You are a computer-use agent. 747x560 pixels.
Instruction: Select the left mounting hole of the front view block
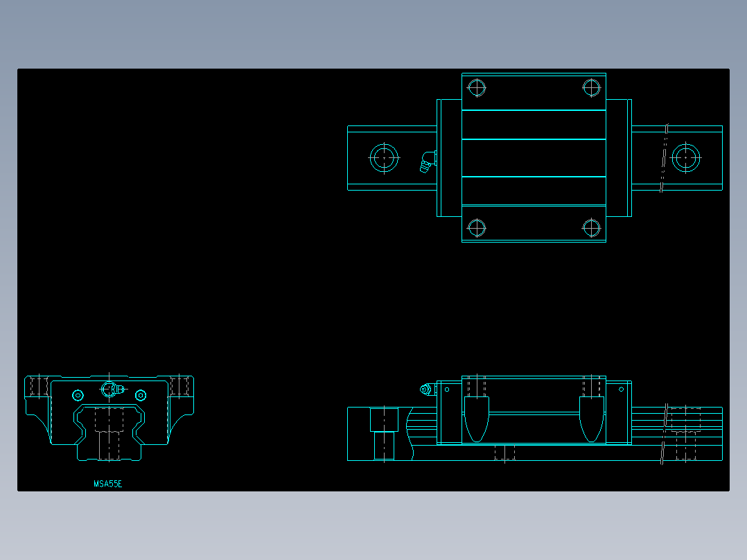point(76,395)
